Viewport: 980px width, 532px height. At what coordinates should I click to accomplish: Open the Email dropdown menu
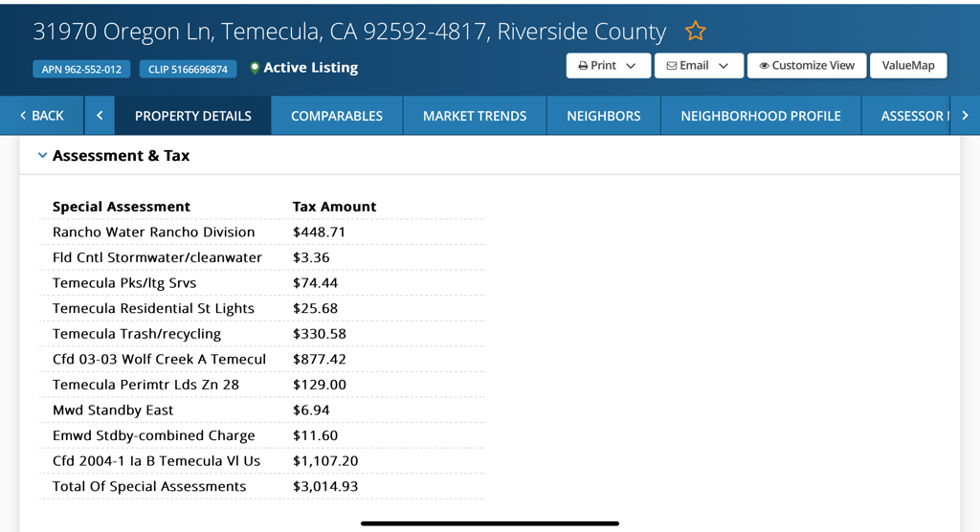698,66
